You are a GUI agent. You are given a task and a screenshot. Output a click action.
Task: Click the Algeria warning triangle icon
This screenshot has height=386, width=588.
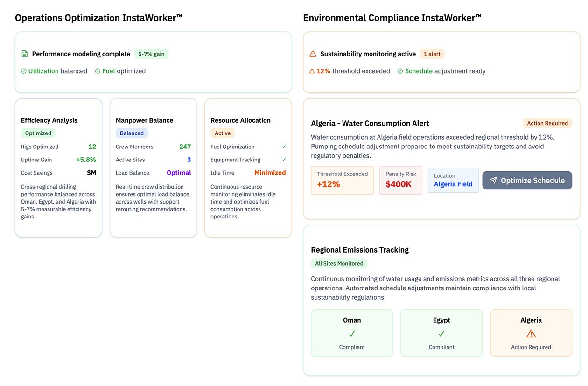click(531, 334)
